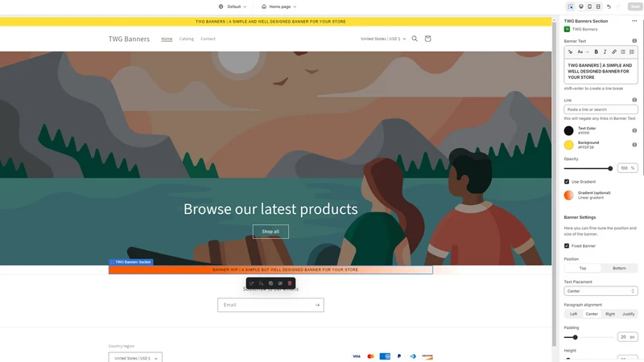Viewport: 644px width, 362px height.
Task: Open the yellow Background color swatch
Action: pos(568,145)
